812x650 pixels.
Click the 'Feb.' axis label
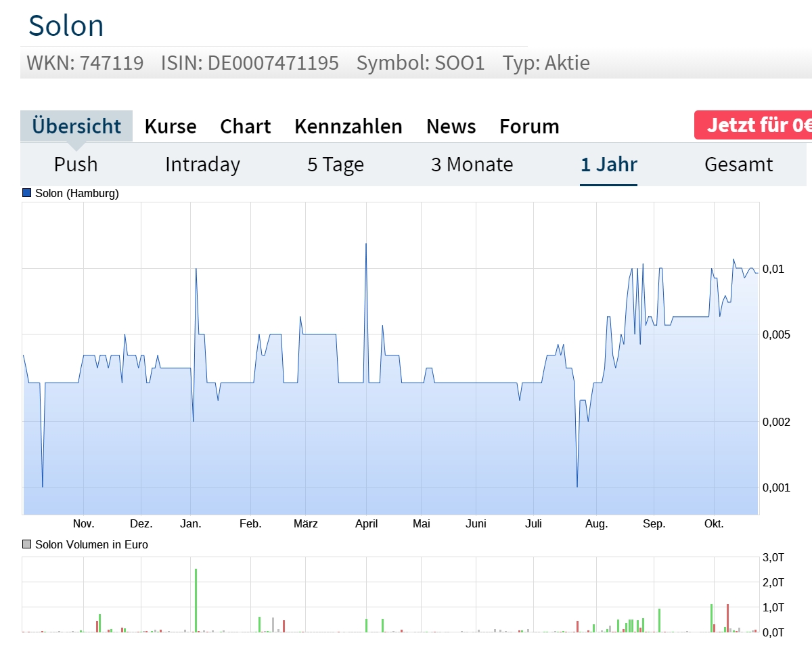click(x=250, y=524)
